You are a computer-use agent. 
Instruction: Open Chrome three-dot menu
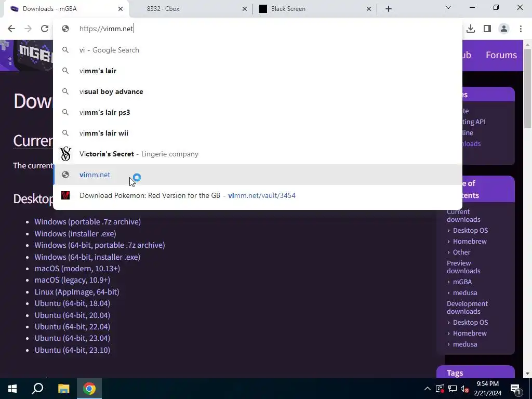[521, 29]
